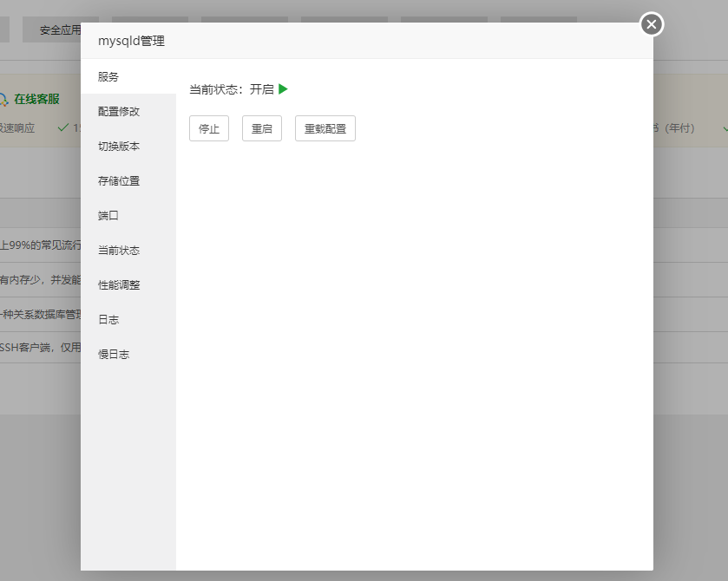Select the 端口 tab
This screenshot has height=581, width=728.
[x=128, y=215]
